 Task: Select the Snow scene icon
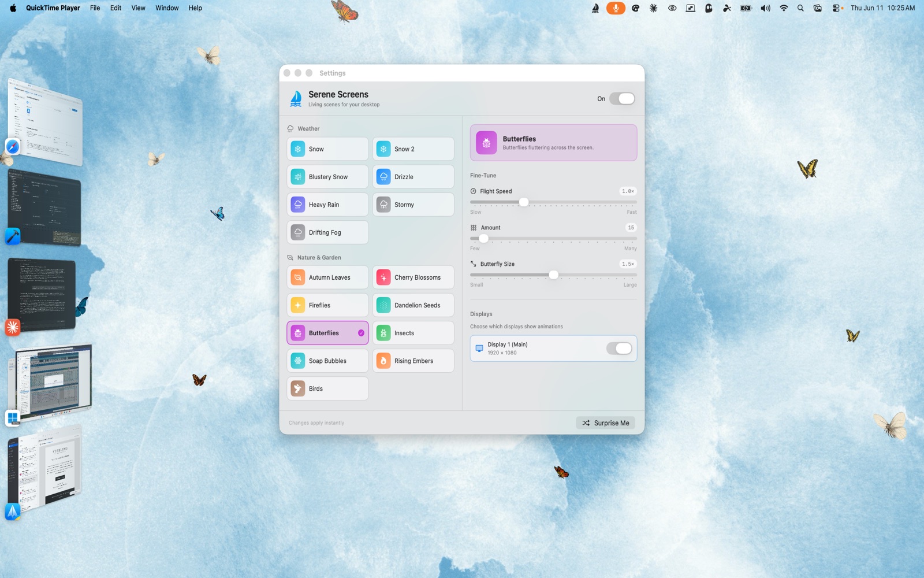pyautogui.click(x=298, y=149)
